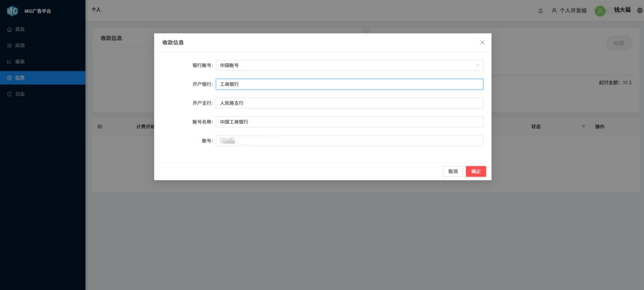Focus the 开户支行 input field

tap(349, 103)
